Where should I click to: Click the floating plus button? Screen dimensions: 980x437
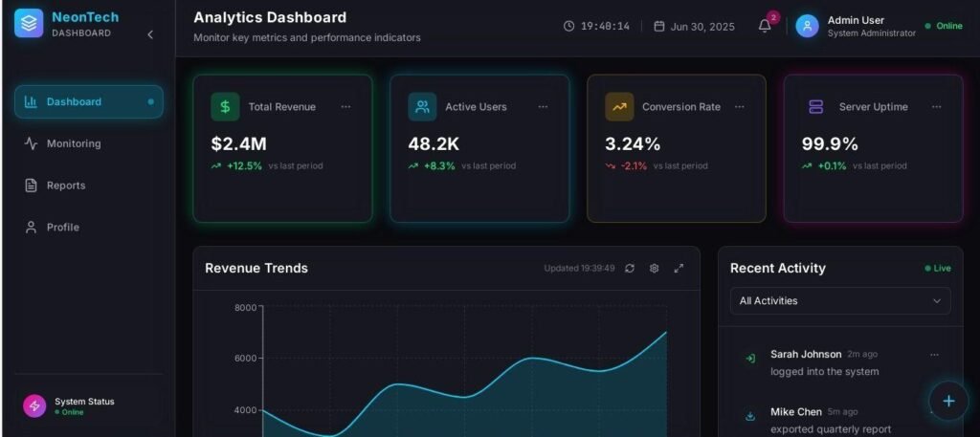(948, 401)
